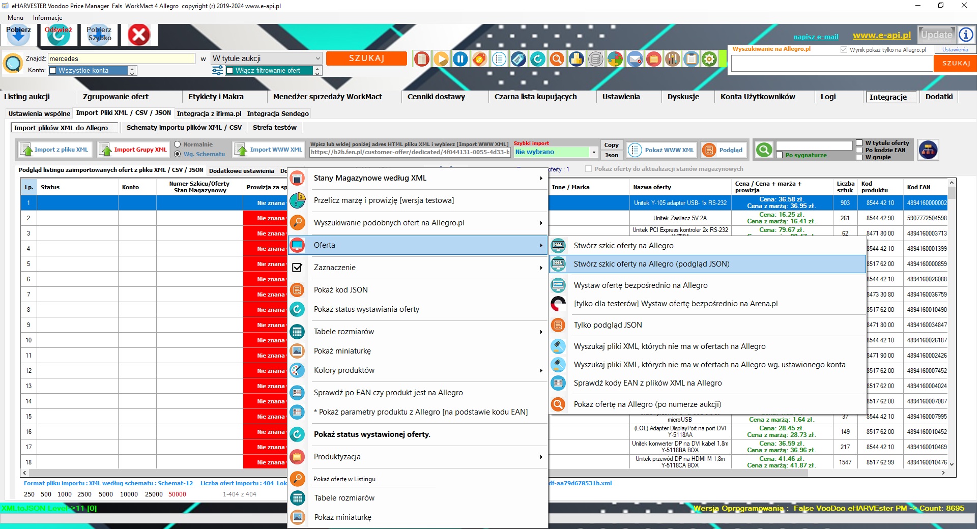
Task: Click the clipboard toolbar icon
Action: (x=691, y=59)
